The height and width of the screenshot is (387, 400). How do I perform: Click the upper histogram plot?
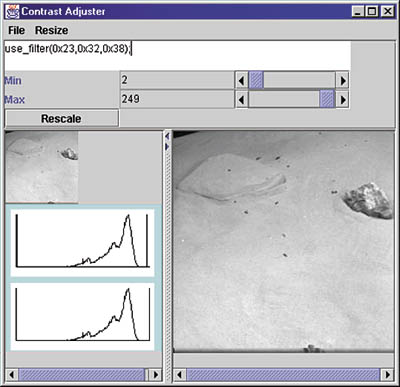pyautogui.click(x=82, y=243)
